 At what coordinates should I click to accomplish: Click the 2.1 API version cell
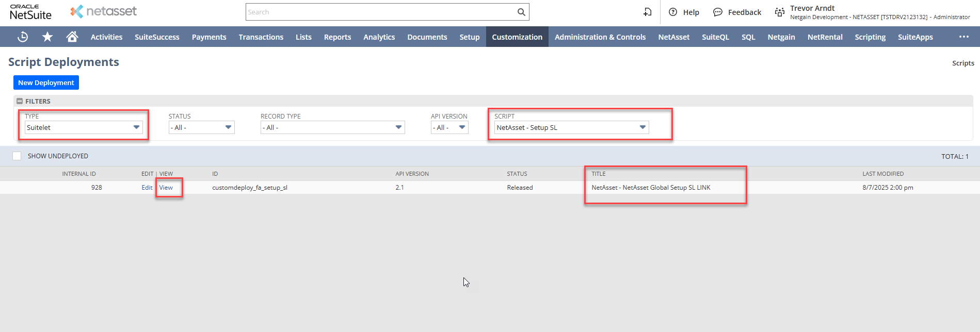400,188
